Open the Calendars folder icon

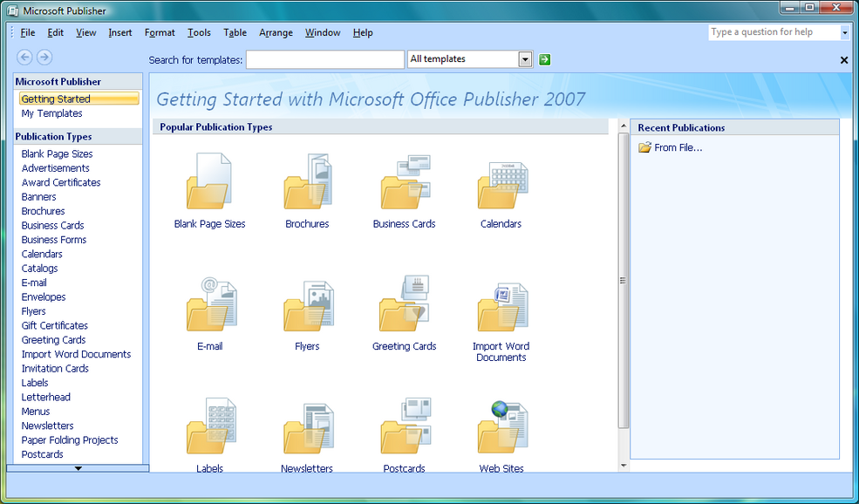tap(501, 185)
